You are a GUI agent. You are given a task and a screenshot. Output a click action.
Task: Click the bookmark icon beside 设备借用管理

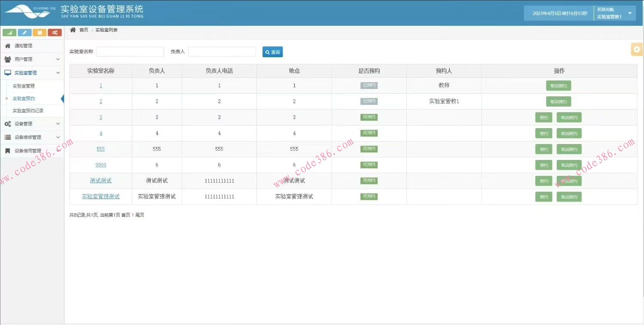(x=8, y=151)
